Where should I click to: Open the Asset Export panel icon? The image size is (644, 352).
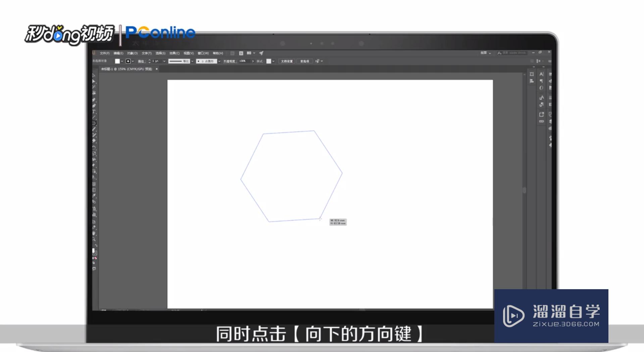click(x=541, y=115)
